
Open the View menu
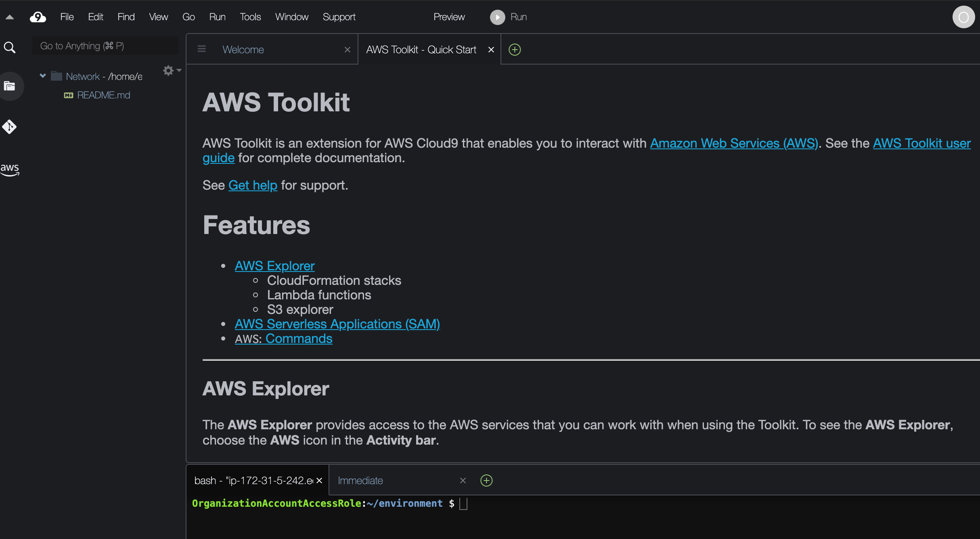click(158, 17)
